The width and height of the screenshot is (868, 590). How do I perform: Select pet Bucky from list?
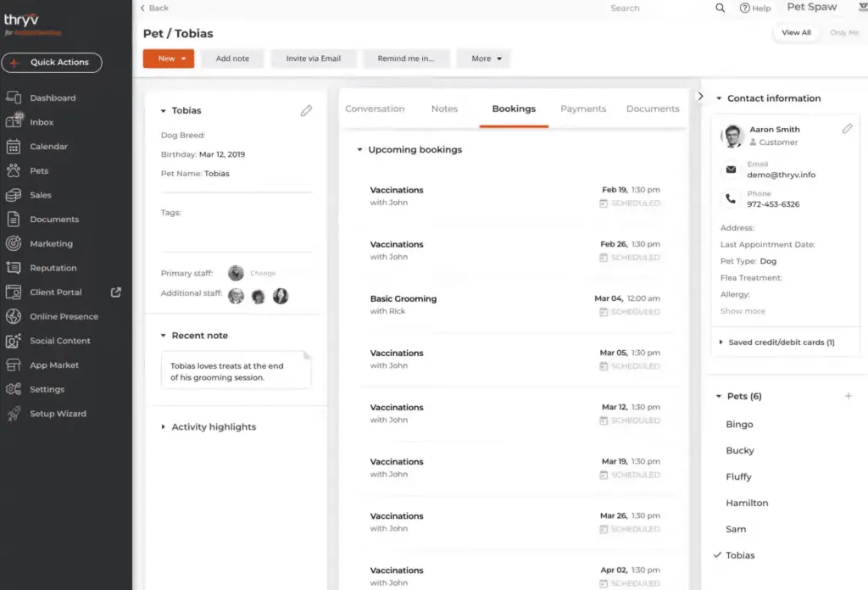pos(739,450)
